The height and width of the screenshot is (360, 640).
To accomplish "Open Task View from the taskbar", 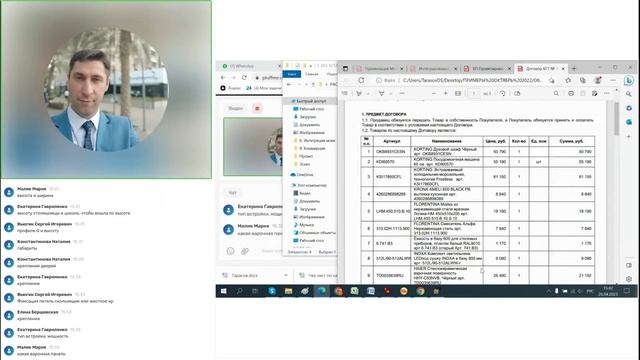I will 256,291.
